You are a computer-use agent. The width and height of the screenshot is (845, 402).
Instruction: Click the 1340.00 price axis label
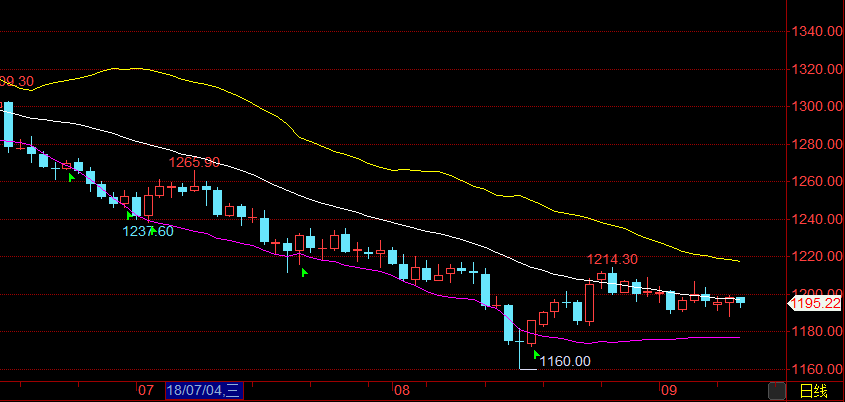(816, 31)
